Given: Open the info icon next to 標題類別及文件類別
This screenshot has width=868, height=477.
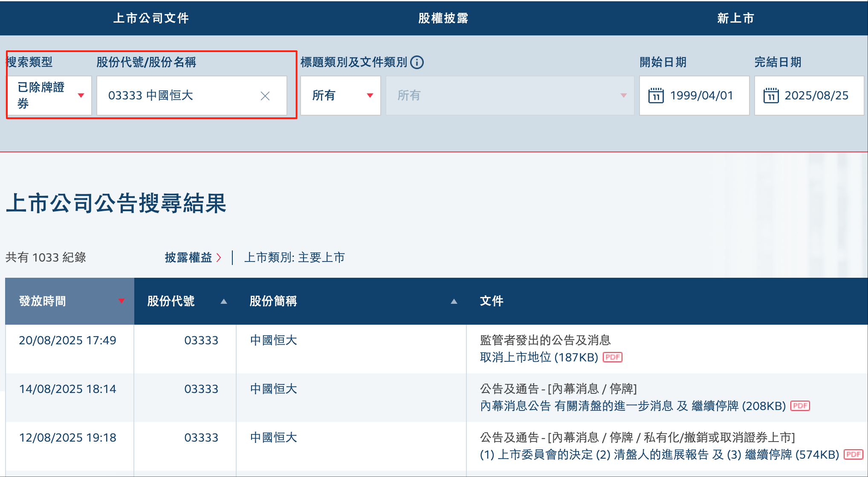Looking at the screenshot, I should point(417,63).
